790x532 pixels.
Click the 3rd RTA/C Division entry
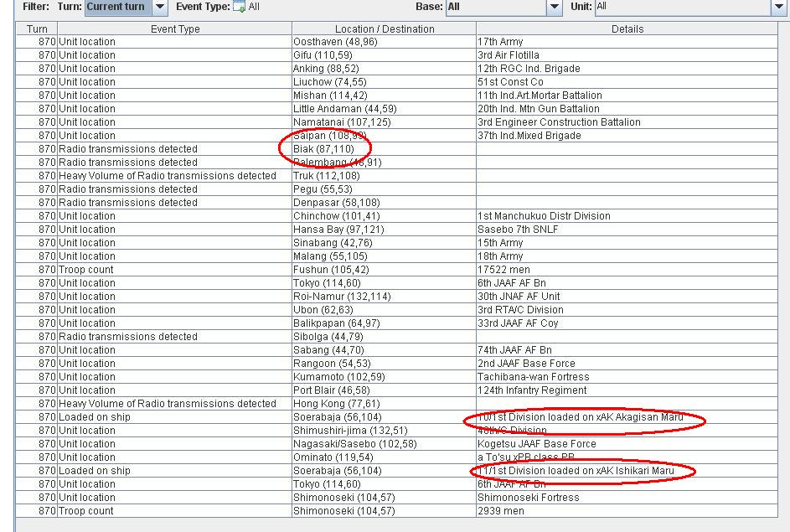(627, 310)
